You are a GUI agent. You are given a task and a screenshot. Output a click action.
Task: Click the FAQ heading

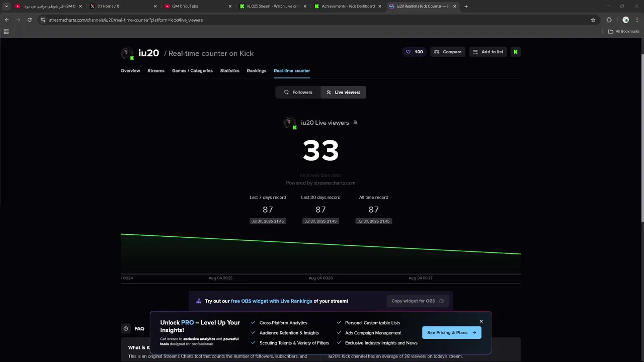click(x=139, y=329)
